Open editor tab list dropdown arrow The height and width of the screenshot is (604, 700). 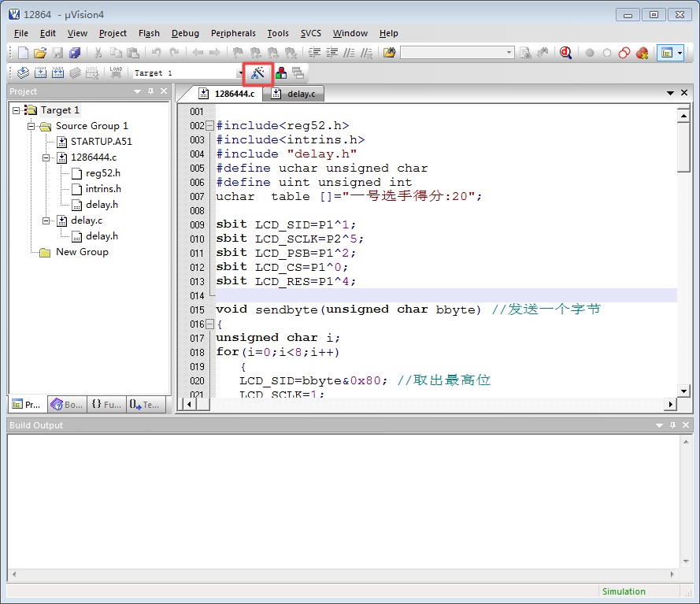670,93
